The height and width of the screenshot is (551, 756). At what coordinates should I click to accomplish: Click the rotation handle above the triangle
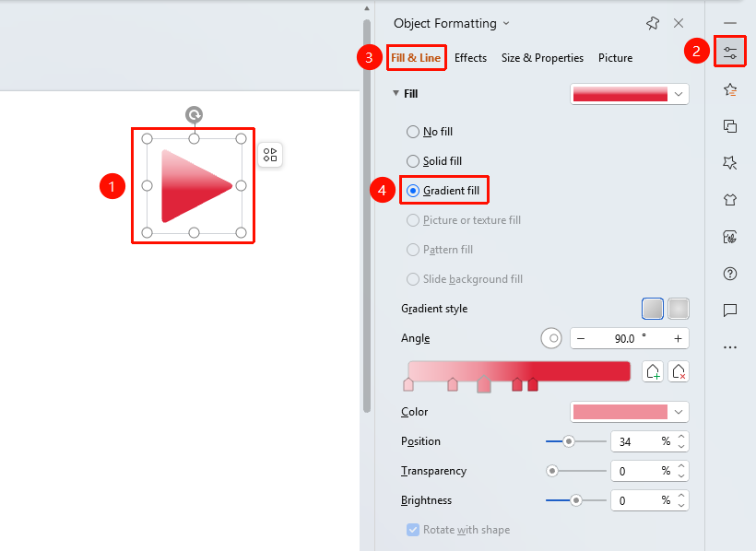pos(194,115)
